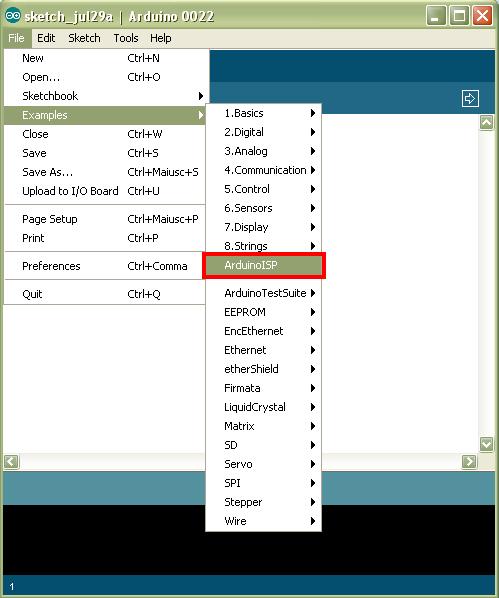Screen dimensions: 499x598
Task: Expand the Wire examples submenu
Action: tap(264, 521)
